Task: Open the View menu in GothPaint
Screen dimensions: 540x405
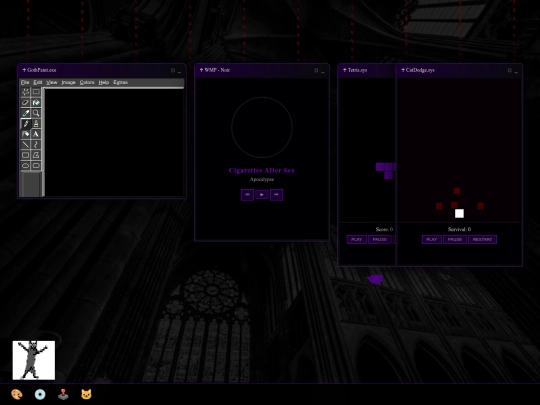Action: click(52, 82)
